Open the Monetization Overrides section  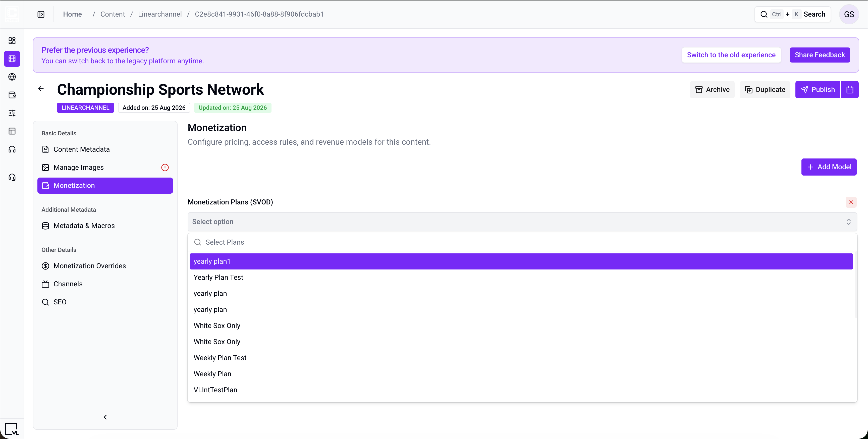pyautogui.click(x=105, y=266)
